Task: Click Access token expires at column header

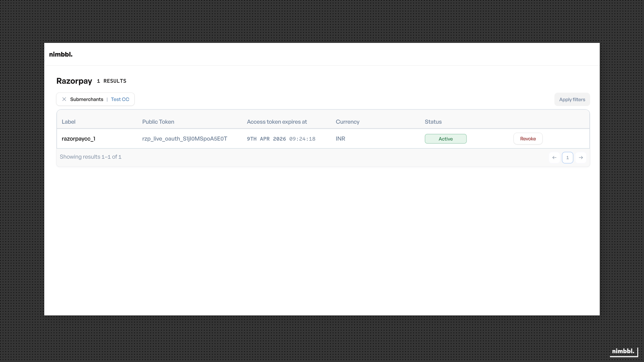Action: (277, 122)
